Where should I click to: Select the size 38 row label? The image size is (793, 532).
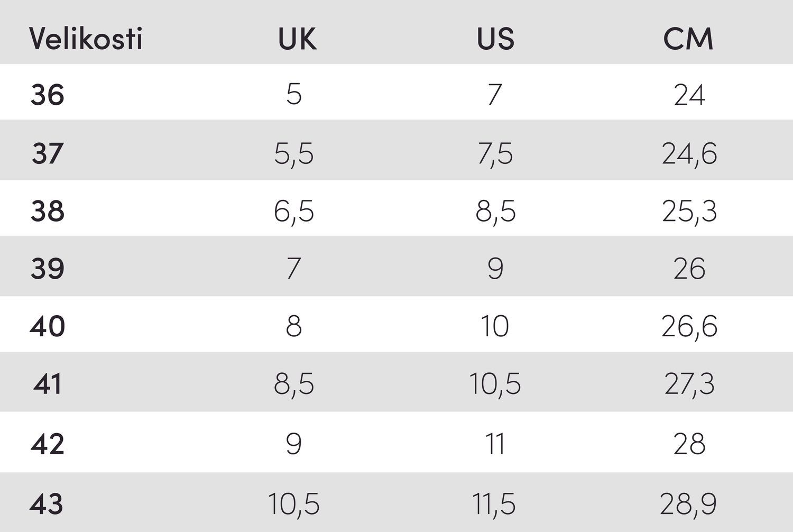tap(48, 211)
